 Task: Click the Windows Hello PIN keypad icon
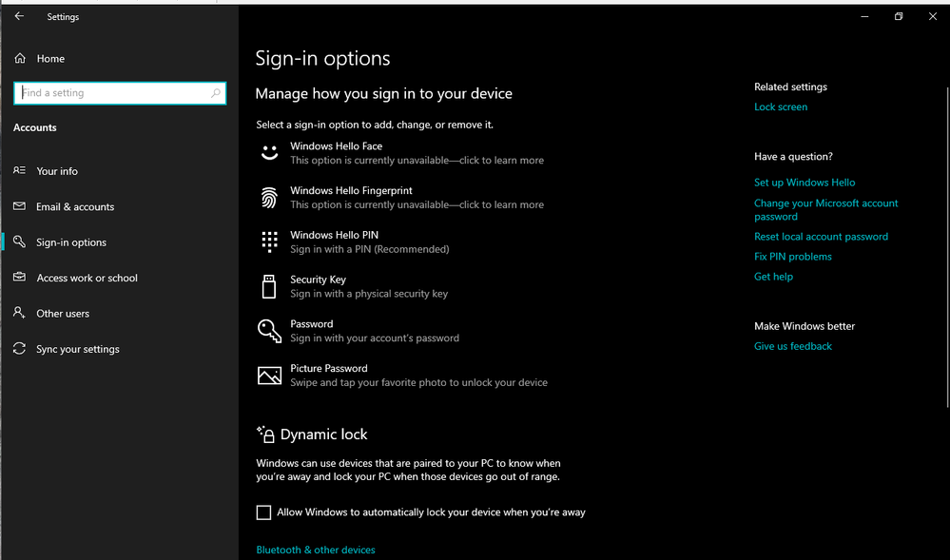(x=270, y=241)
